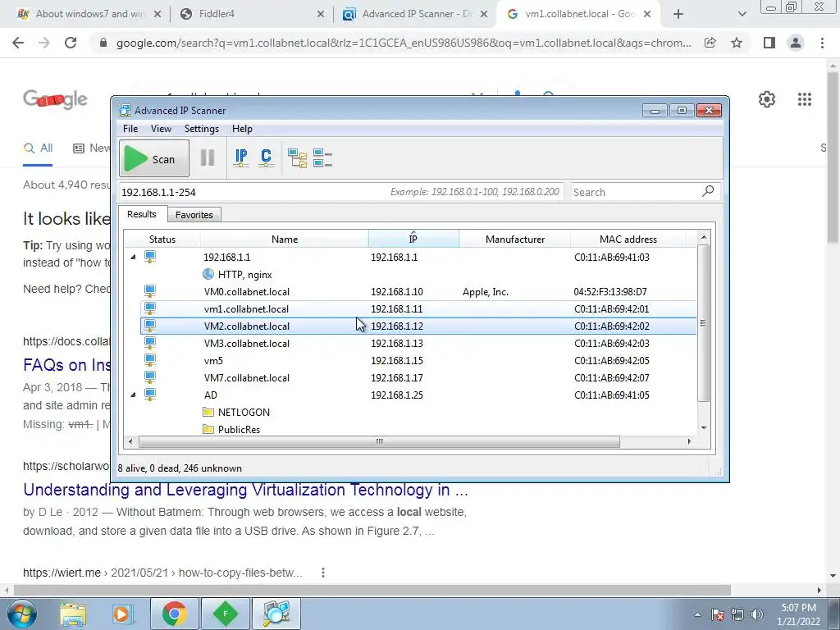The width and height of the screenshot is (840, 630).
Task: Open the View menu in Advanced IP Scanner
Action: [x=161, y=129]
